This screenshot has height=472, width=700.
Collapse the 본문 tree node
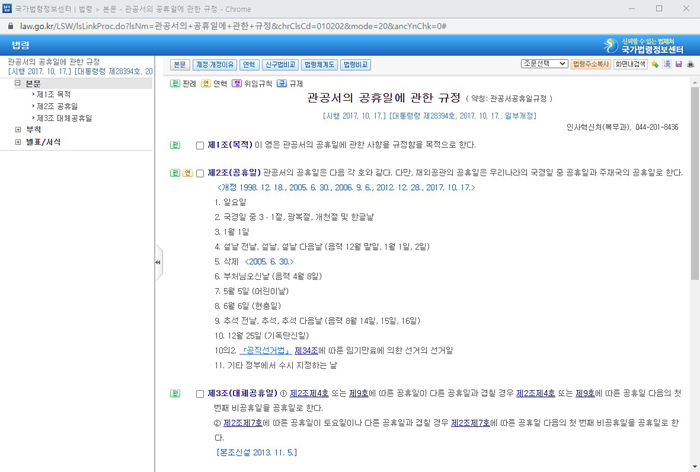(18, 83)
